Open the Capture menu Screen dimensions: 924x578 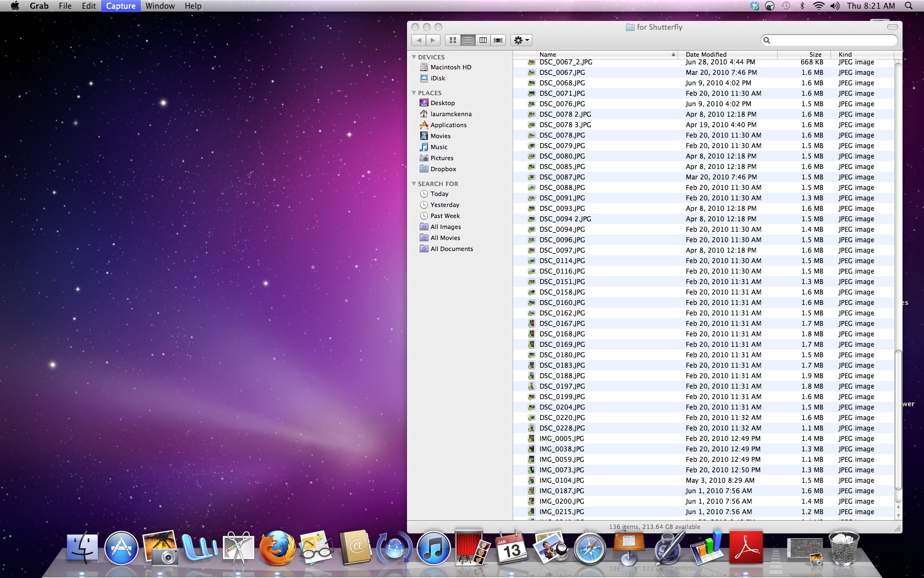pos(120,6)
